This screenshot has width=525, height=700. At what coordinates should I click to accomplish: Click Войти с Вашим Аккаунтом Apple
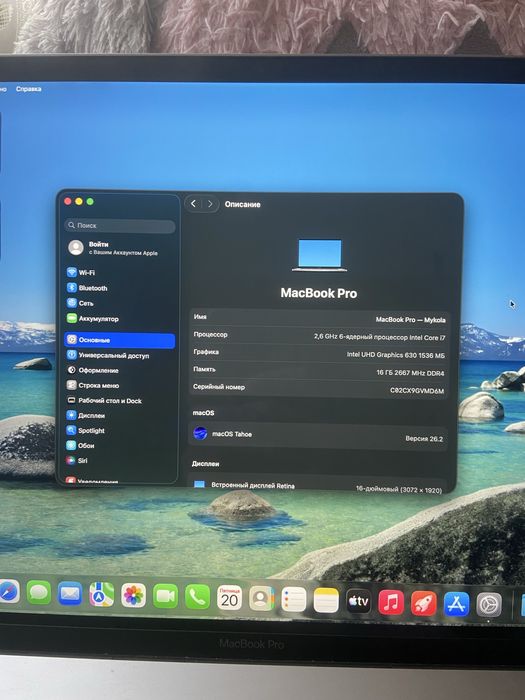coord(113,248)
